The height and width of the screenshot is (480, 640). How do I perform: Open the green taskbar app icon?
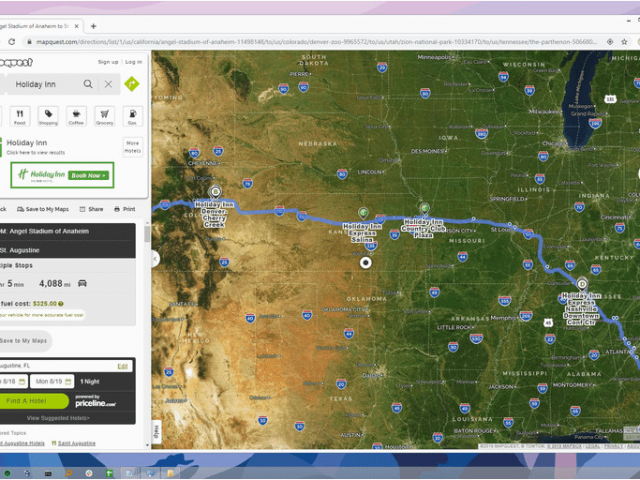[109, 473]
